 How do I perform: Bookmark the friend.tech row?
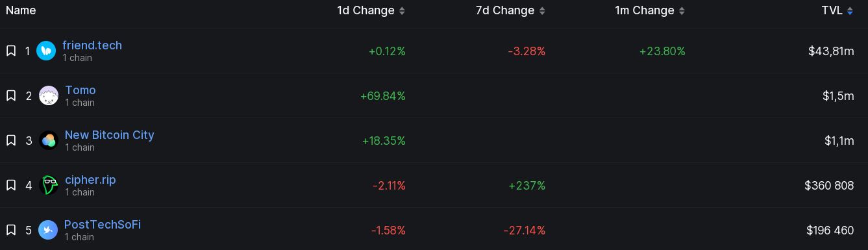pos(11,51)
